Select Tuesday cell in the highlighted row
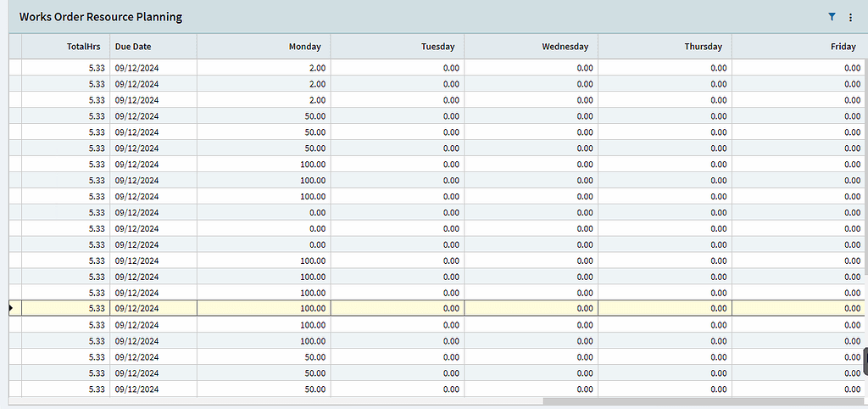This screenshot has height=409, width=868. [x=398, y=308]
